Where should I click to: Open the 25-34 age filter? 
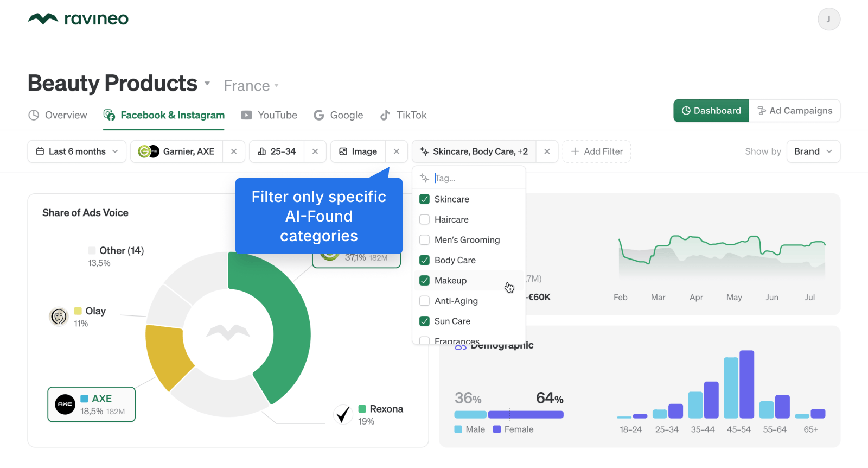tap(277, 151)
